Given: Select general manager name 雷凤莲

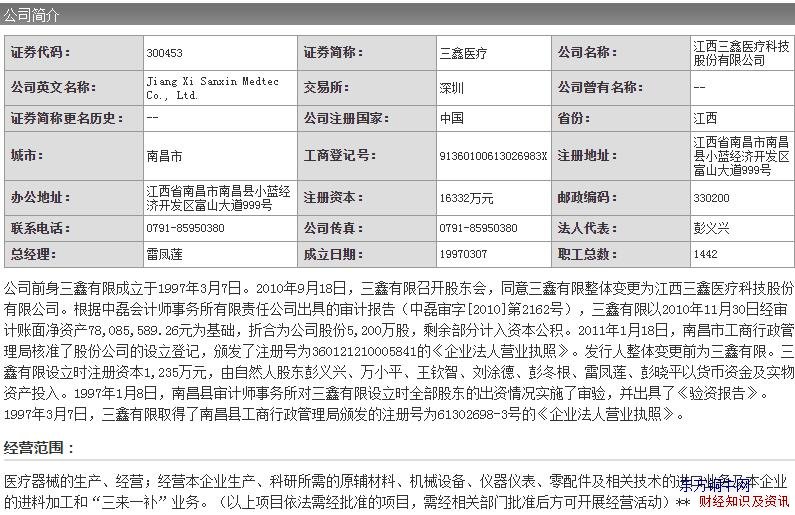Looking at the screenshot, I should coord(164,254).
